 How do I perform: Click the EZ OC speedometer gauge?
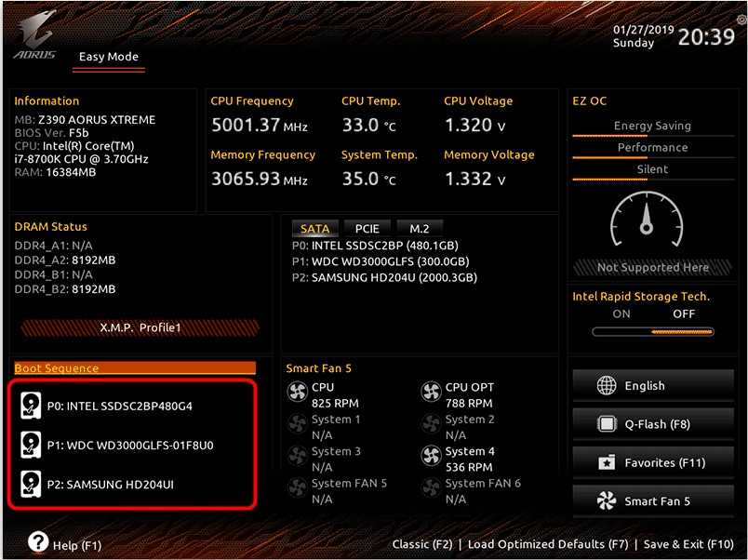647,220
